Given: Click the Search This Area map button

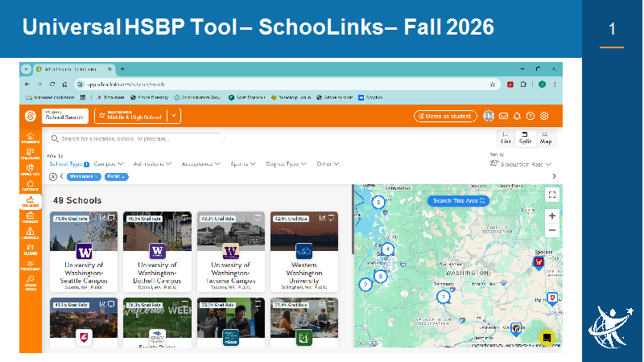Looking at the screenshot, I should click(458, 201).
